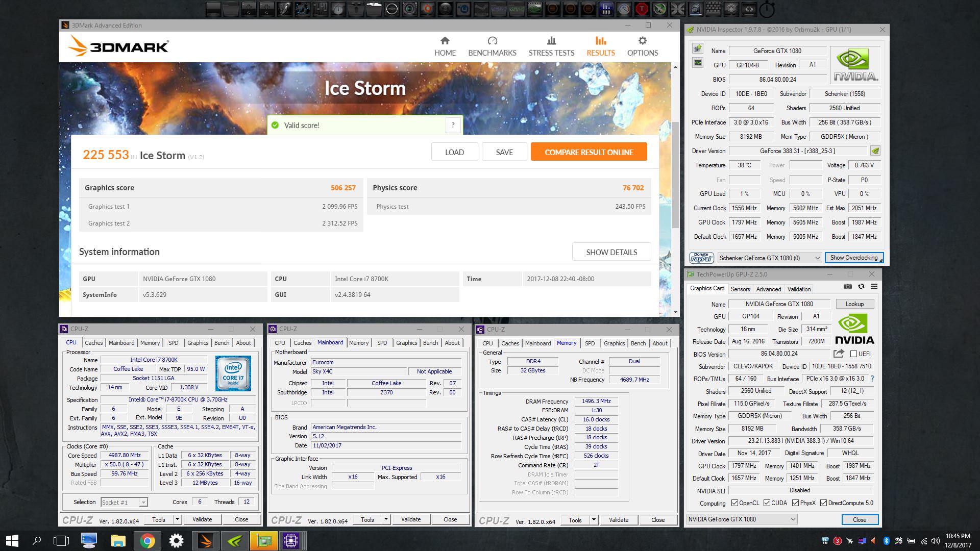Open the Windows Start menu
Screen dimensions: 980x551
tap(12, 541)
